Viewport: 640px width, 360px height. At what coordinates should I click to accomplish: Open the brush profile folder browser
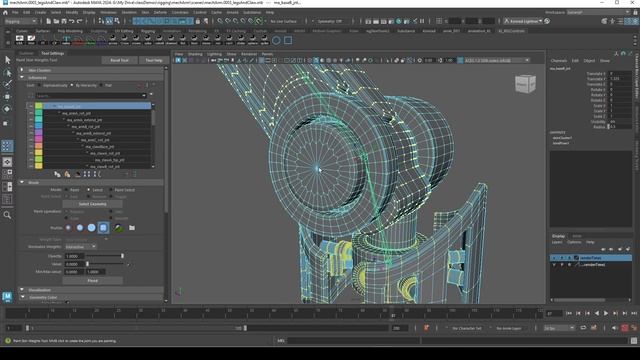pyautogui.click(x=132, y=228)
